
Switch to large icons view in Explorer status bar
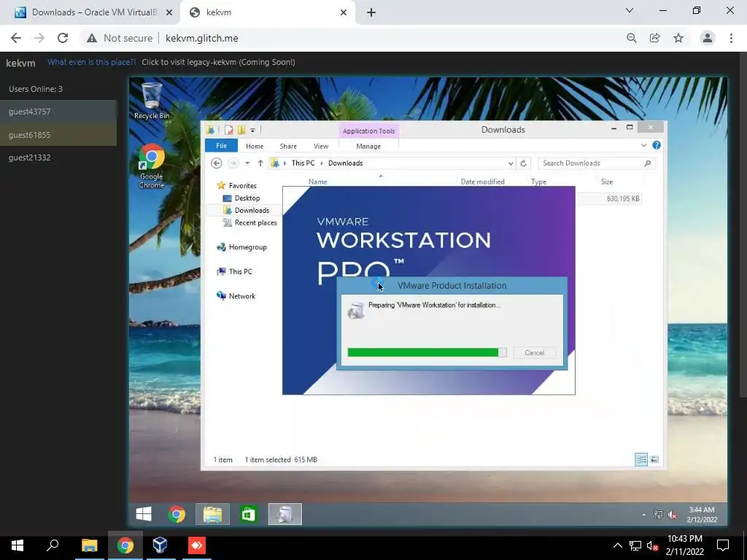pyautogui.click(x=654, y=459)
